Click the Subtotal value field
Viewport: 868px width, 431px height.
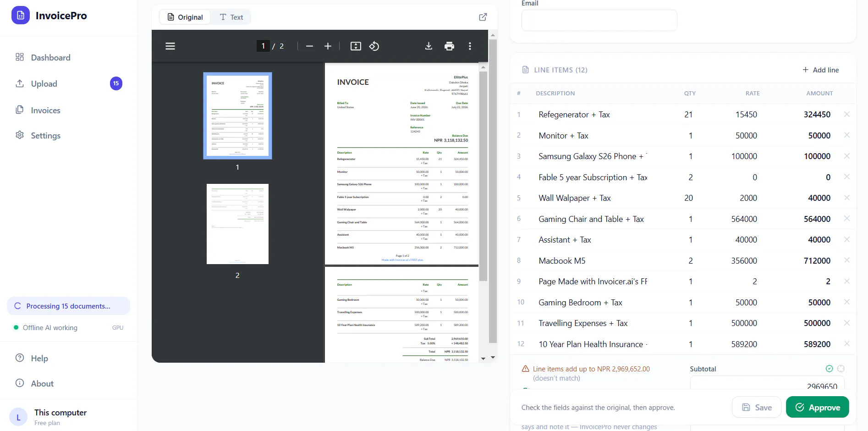tap(767, 384)
